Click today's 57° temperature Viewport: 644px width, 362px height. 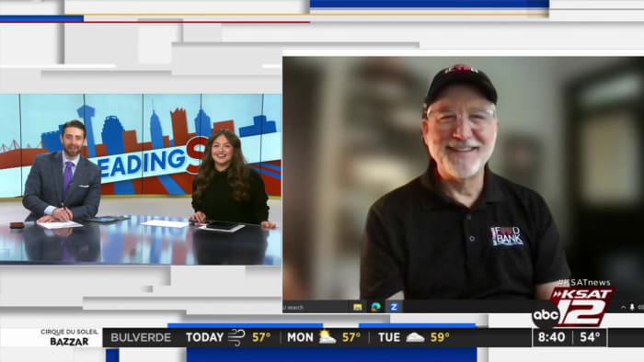(261, 337)
